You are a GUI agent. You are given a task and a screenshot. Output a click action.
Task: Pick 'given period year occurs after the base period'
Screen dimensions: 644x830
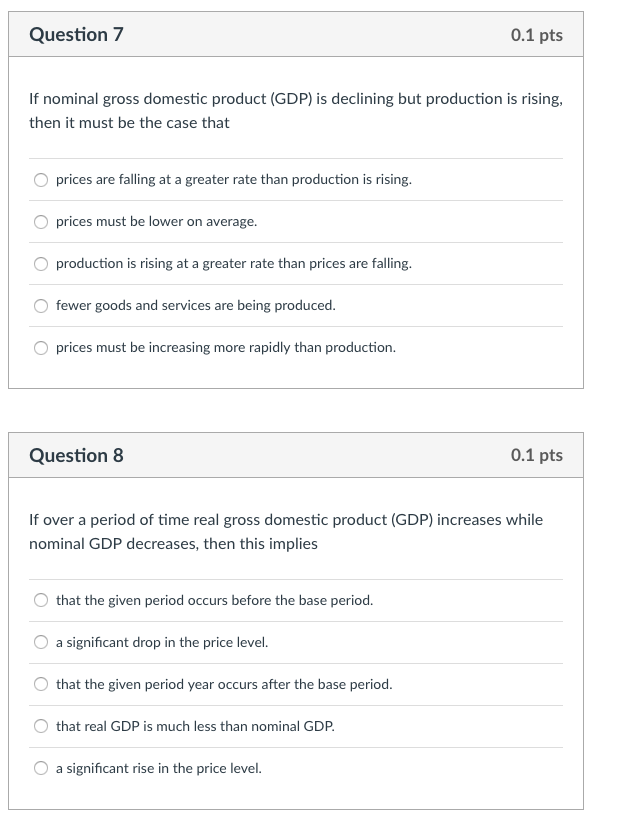(41, 684)
